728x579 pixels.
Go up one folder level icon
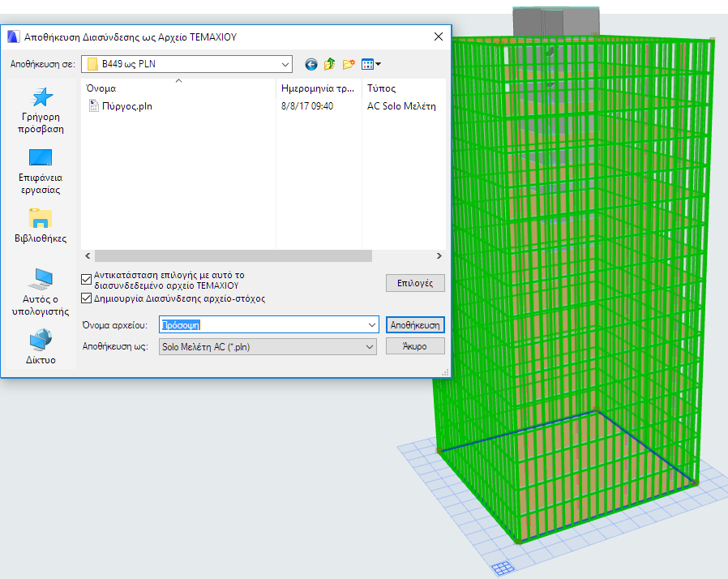(330, 64)
